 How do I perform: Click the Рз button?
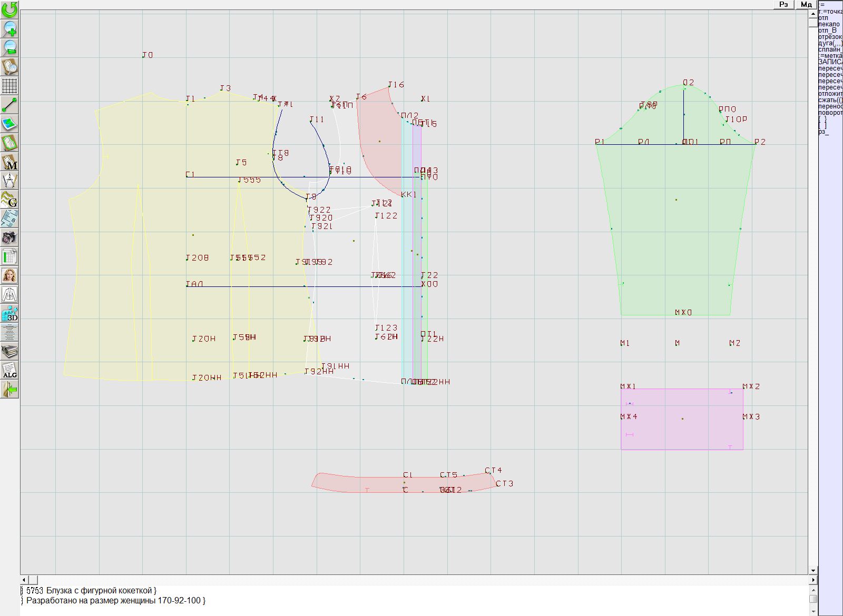pyautogui.click(x=783, y=4)
